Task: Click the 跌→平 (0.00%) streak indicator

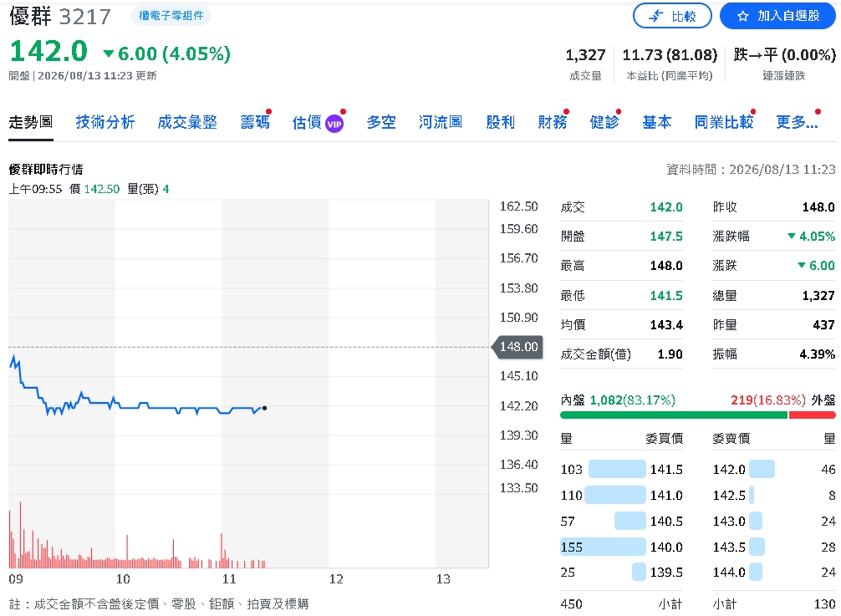Action: (784, 54)
